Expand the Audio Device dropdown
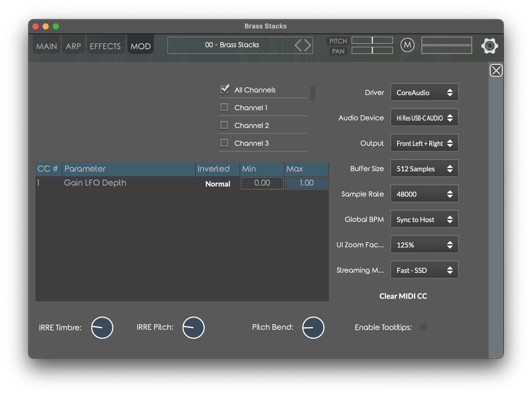 pos(424,118)
